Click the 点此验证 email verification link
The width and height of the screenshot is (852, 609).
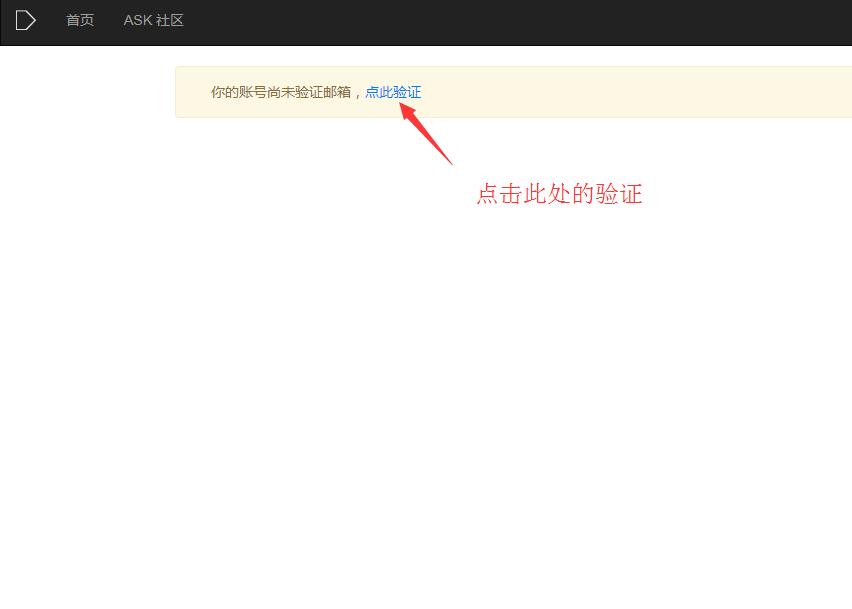(393, 92)
